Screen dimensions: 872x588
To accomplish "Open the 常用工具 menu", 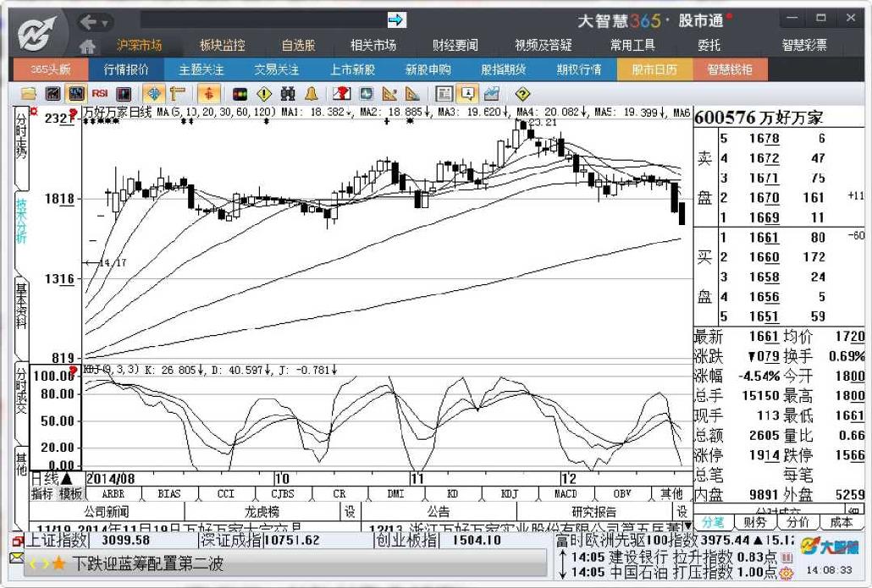I will 632,45.
